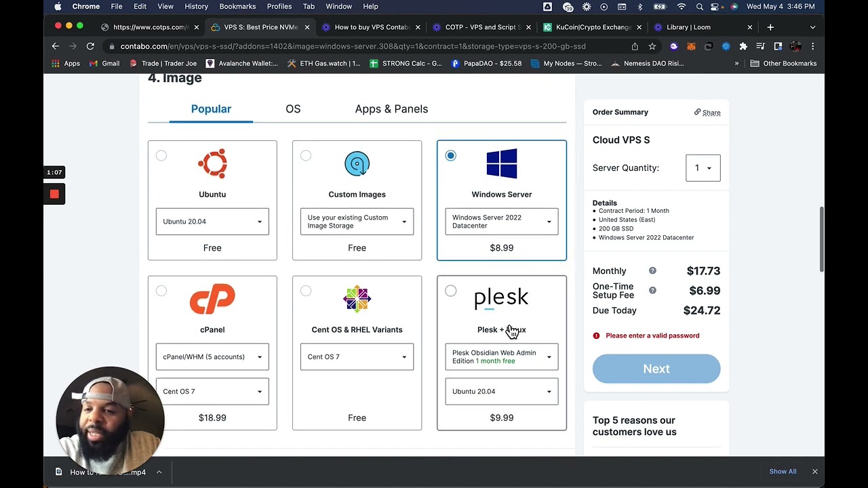
Task: Open the PapaDAO bookmark
Action: pos(486,63)
